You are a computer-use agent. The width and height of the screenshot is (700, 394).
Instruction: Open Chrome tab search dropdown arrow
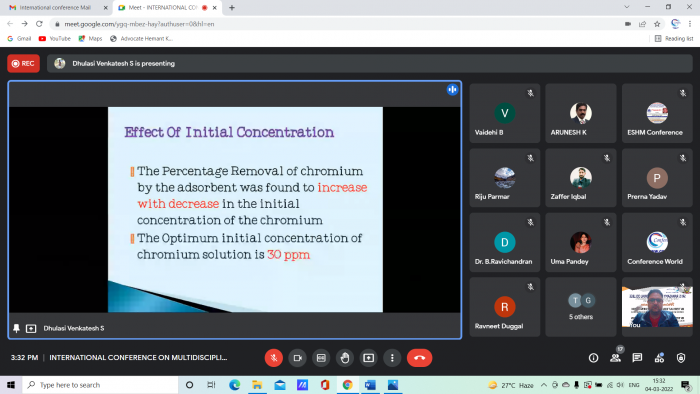[x=627, y=7]
